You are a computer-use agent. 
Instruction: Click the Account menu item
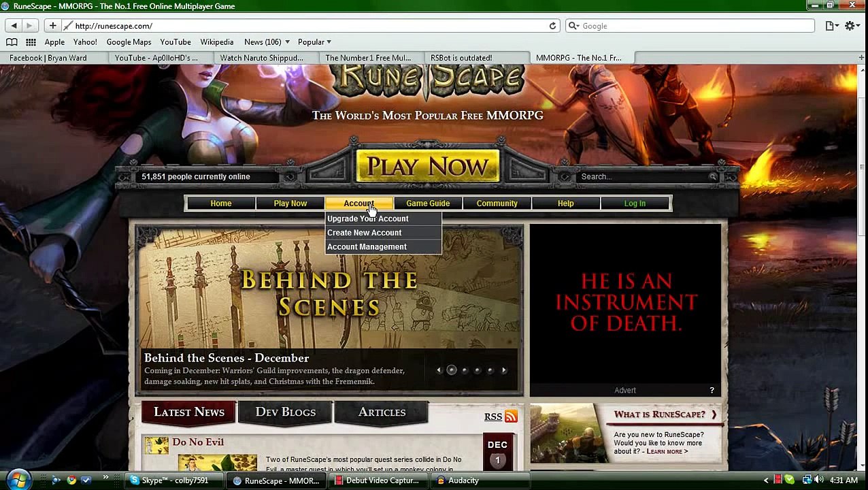click(358, 203)
